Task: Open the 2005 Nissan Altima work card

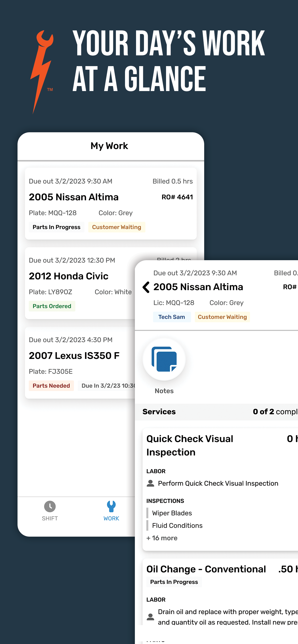Action: point(111,203)
